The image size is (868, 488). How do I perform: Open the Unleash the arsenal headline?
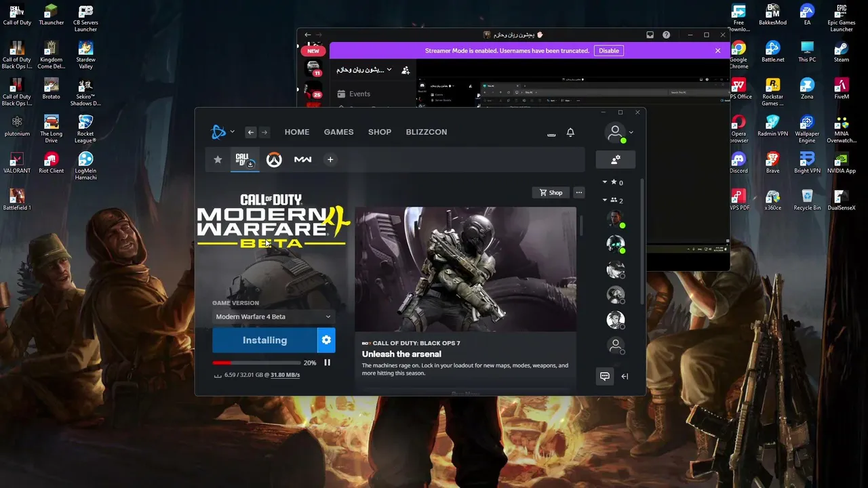click(x=401, y=354)
